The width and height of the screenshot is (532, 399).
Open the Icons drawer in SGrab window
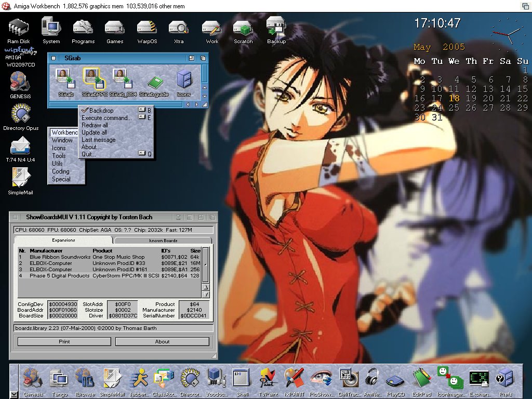click(183, 83)
